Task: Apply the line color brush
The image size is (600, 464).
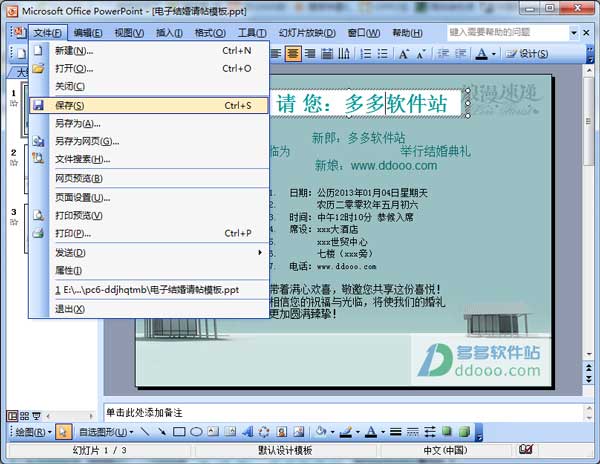Action: (346, 432)
